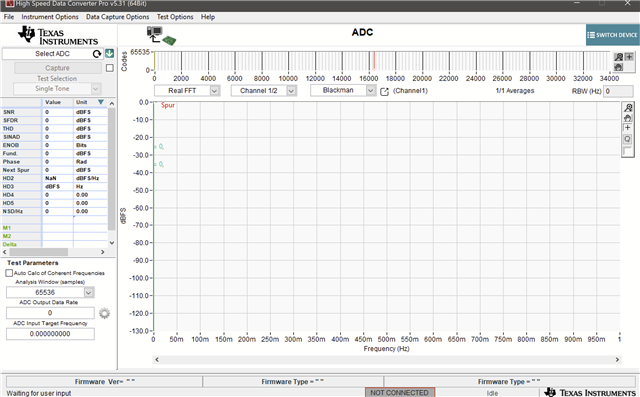
Task: Click the vertical scrollbar thumb of results table
Action: pos(111,169)
